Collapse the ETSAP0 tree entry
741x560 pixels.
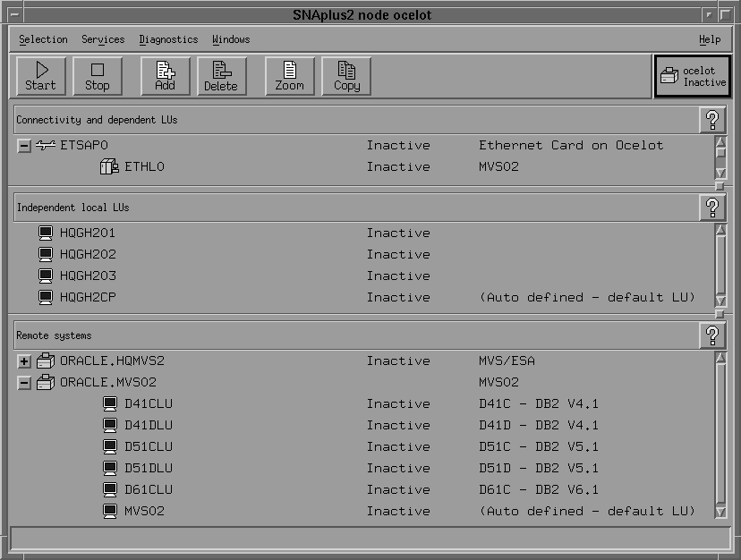(24, 144)
